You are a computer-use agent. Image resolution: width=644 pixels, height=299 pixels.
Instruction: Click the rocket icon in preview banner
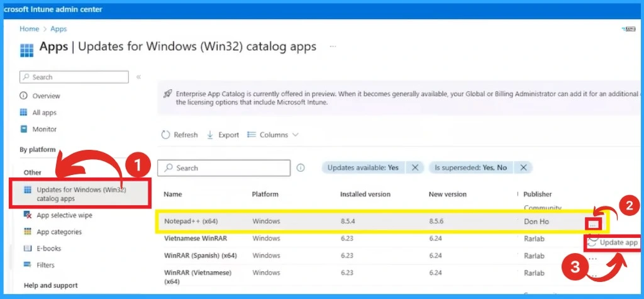point(167,94)
